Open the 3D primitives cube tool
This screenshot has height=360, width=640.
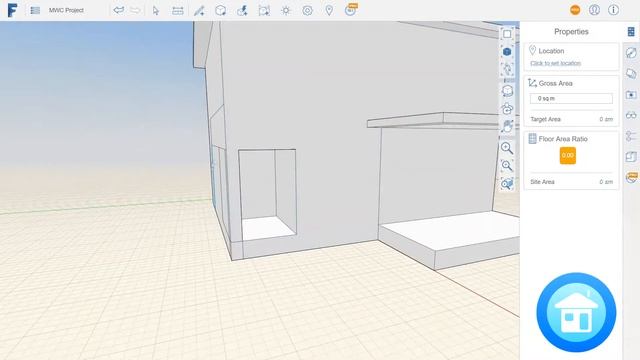pos(220,11)
